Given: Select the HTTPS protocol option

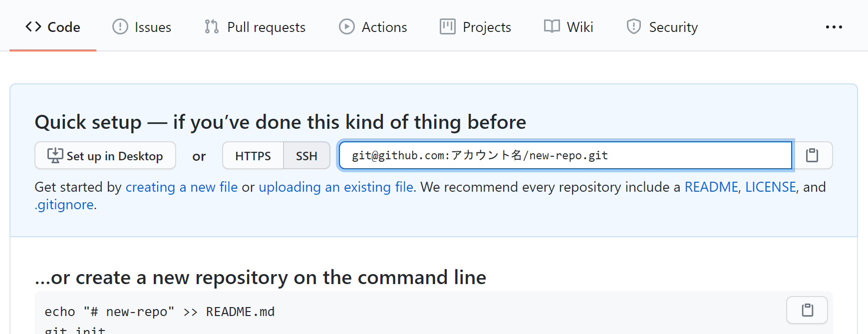Looking at the screenshot, I should pyautogui.click(x=253, y=156).
